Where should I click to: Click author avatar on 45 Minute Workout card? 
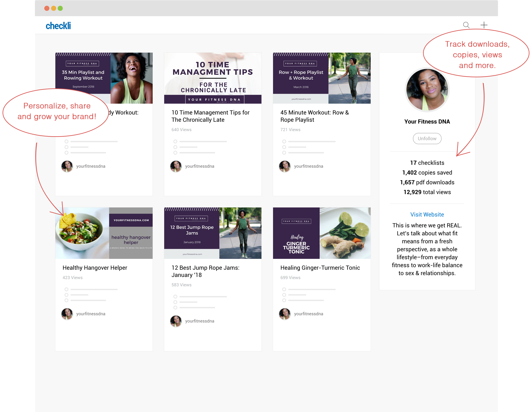(285, 166)
